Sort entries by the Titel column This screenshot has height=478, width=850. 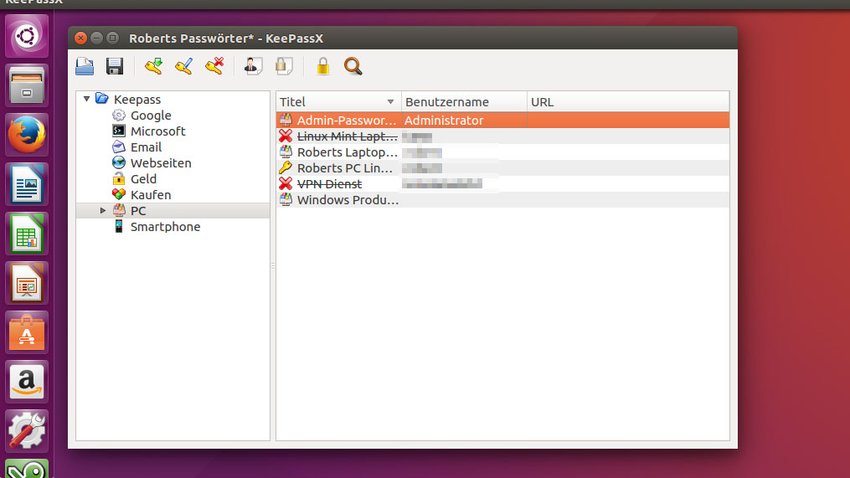pos(338,102)
